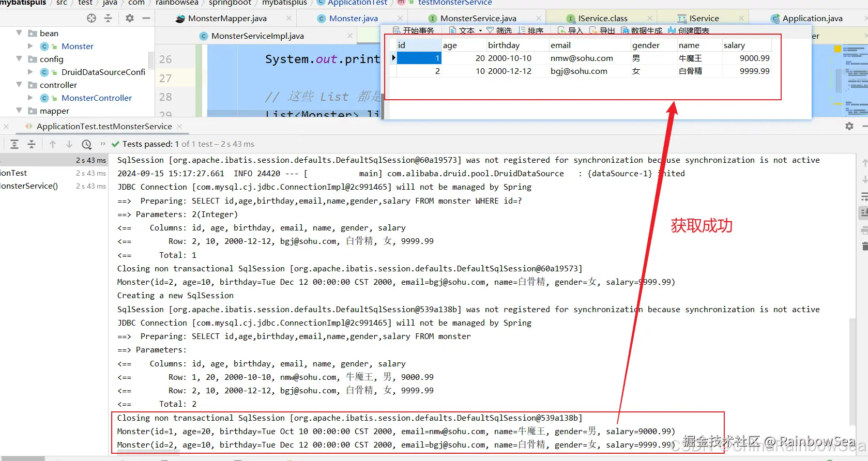Click the console vertical scrollbar
868x461 pixels.
(x=852, y=372)
